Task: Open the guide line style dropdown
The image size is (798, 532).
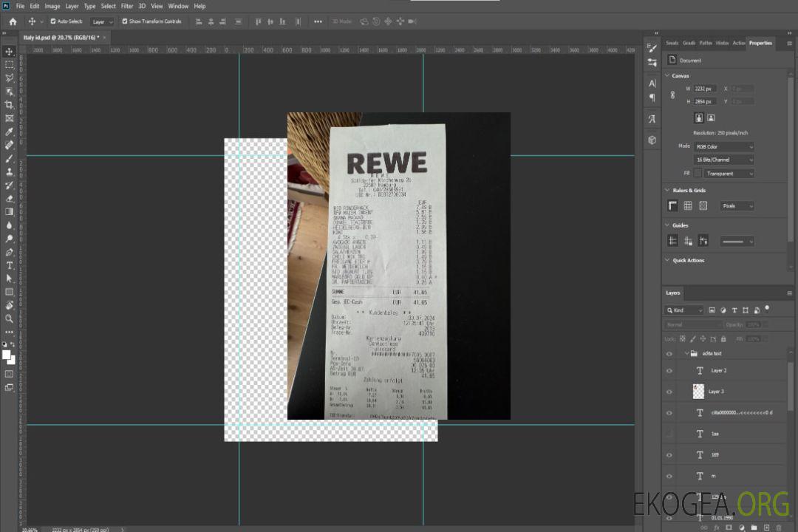Action: coord(737,242)
